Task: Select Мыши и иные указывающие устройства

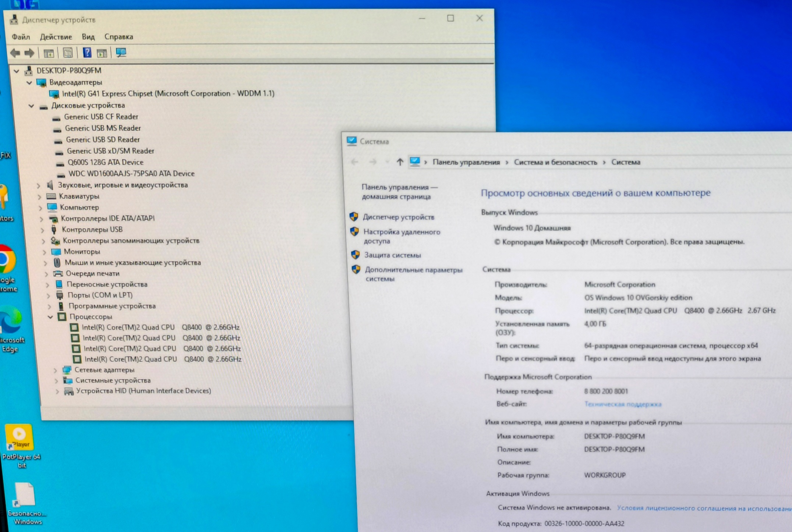Action: point(133,263)
